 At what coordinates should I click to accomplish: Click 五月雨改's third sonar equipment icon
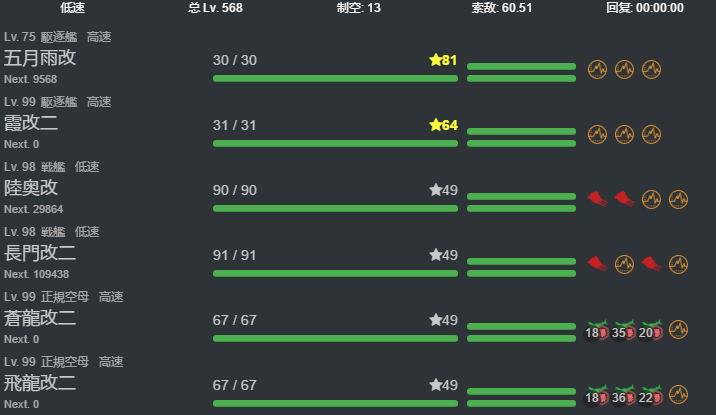pos(651,69)
